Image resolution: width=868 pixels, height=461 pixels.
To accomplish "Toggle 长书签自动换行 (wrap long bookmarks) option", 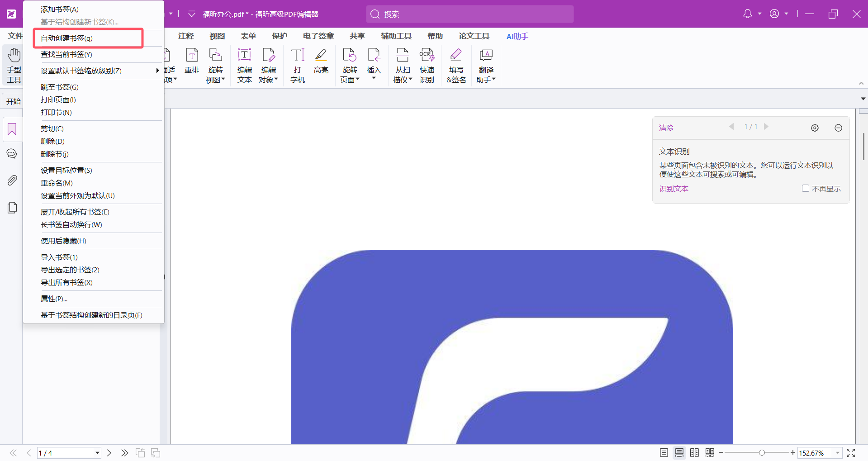I will [71, 225].
